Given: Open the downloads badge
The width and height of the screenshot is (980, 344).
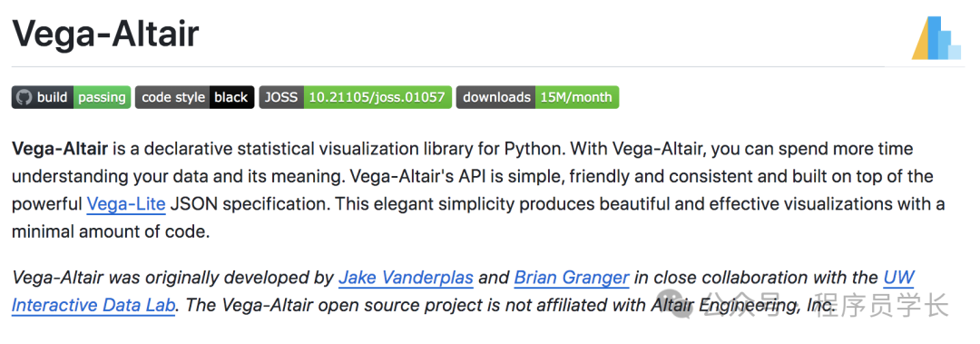Looking at the screenshot, I should [x=537, y=97].
